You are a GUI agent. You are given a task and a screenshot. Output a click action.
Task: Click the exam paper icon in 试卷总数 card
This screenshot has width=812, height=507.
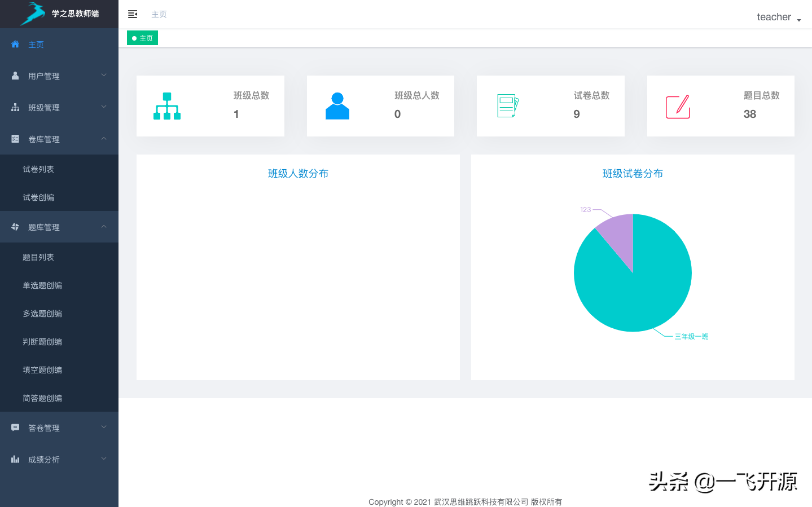coord(508,106)
